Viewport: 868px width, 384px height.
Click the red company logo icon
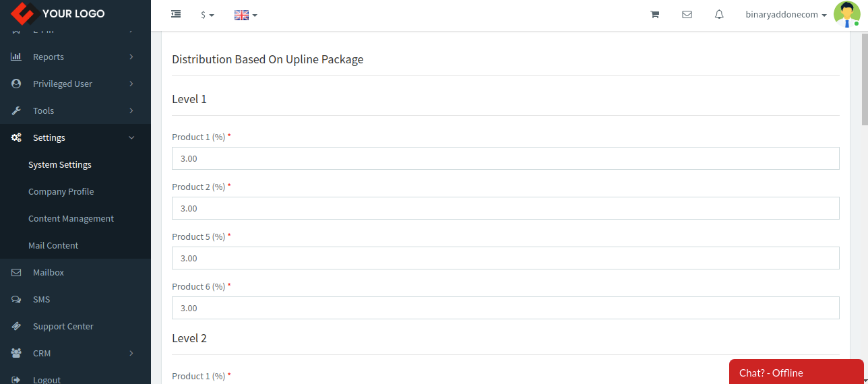pyautogui.click(x=23, y=13)
